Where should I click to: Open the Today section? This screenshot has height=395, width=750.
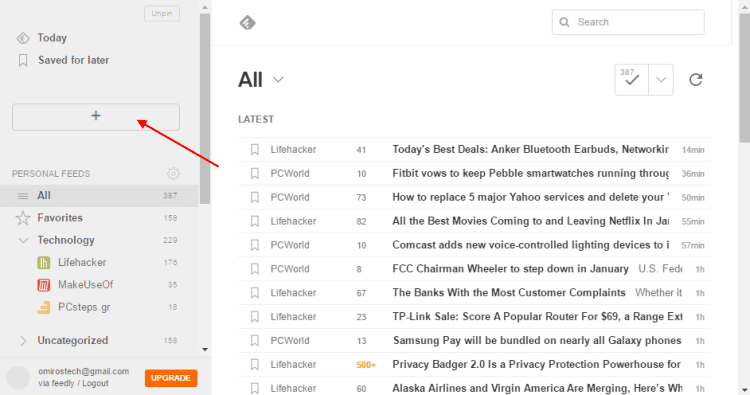[x=52, y=38]
